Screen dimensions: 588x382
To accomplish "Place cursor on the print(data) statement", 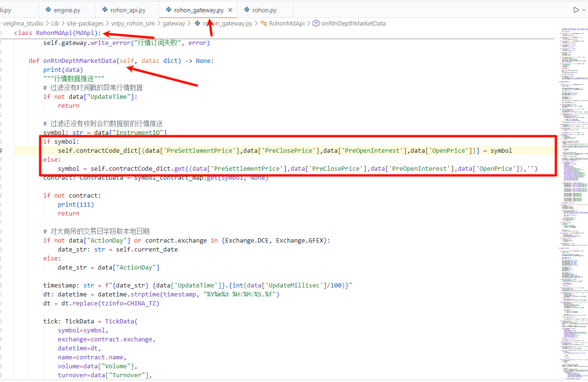I will [x=63, y=69].
